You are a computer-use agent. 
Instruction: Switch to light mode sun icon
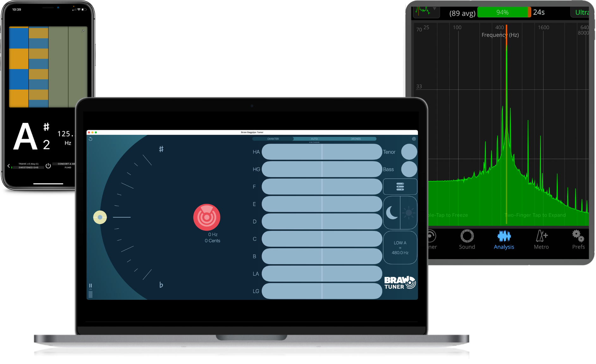409,213
